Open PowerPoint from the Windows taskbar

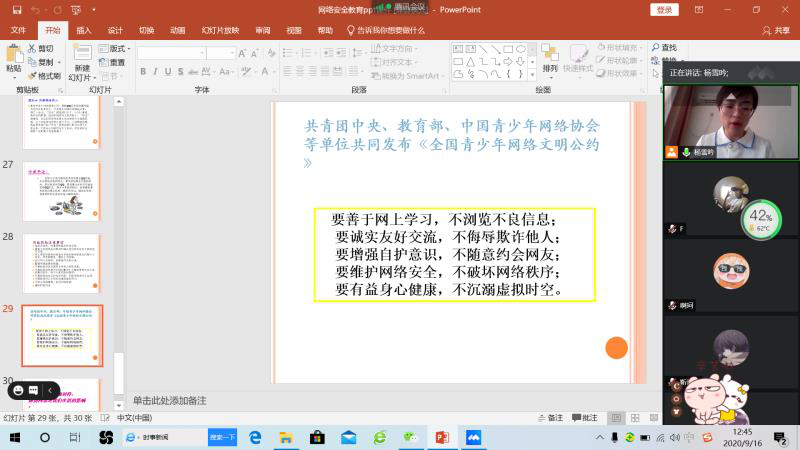pos(441,437)
